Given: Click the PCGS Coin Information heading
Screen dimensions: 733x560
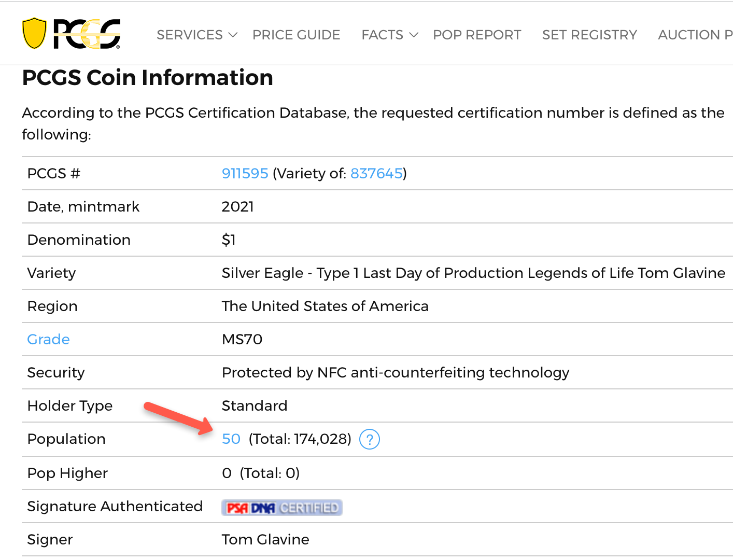Looking at the screenshot, I should pos(147,78).
